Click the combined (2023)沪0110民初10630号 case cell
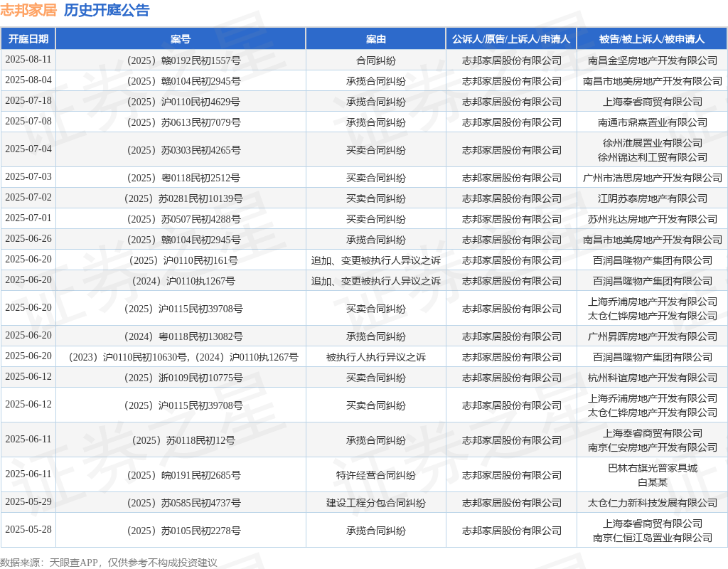This screenshot has width=728, height=569. coord(181,357)
